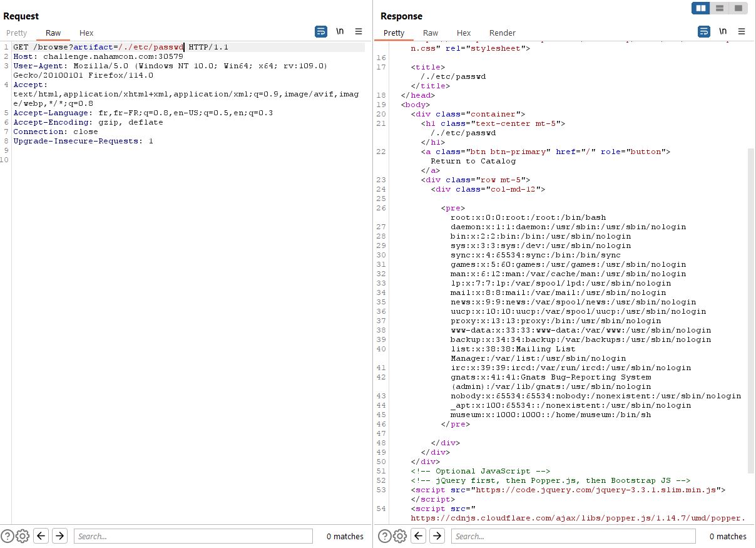
Task: Click the Response panel title
Action: click(x=401, y=16)
